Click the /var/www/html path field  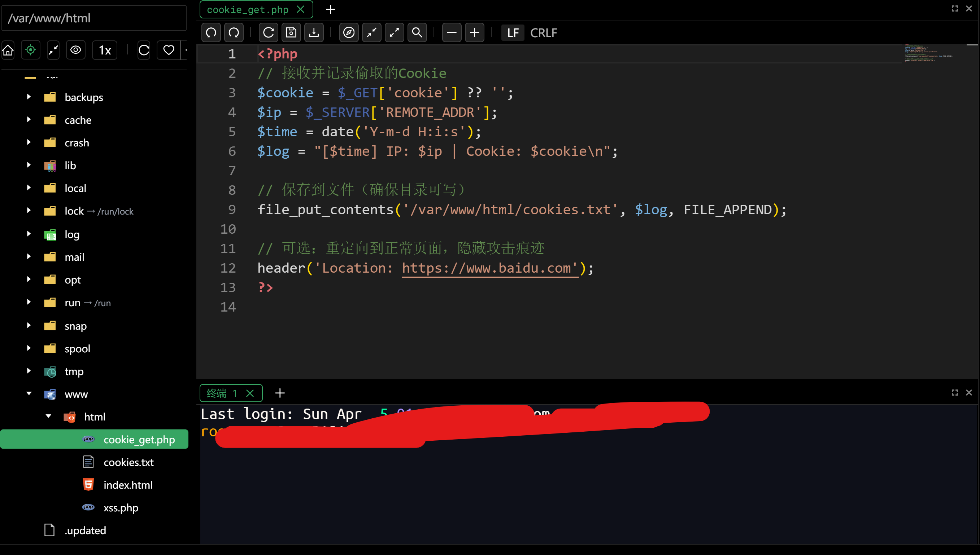pos(94,18)
